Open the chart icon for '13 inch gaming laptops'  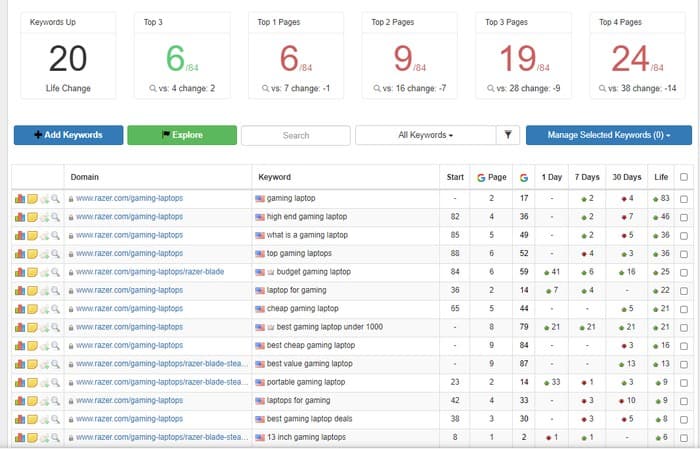(20, 437)
